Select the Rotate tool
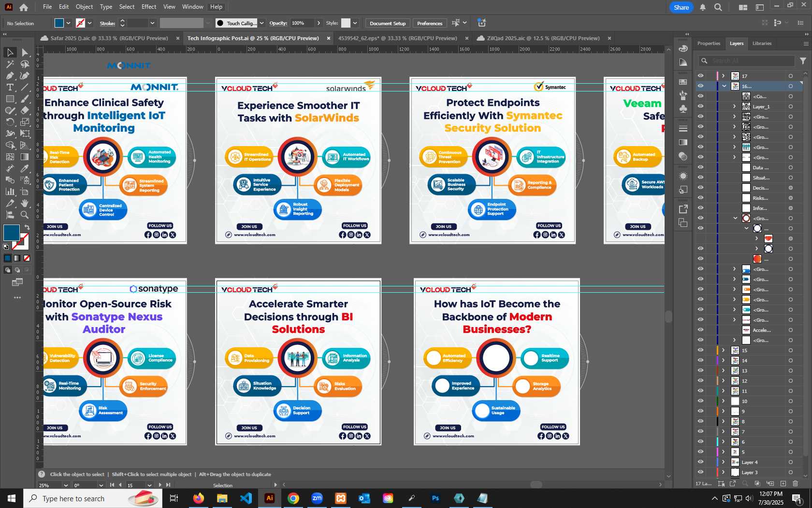Image resolution: width=812 pixels, height=508 pixels. point(10,122)
